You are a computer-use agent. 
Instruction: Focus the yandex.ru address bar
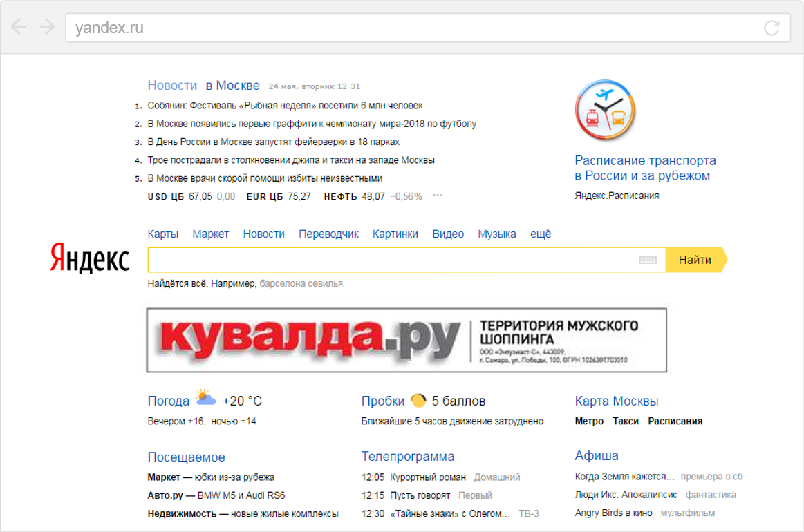(x=428, y=28)
